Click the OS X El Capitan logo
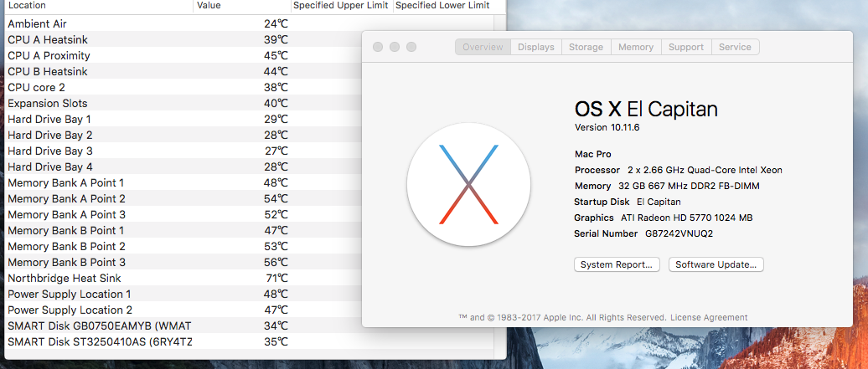868x369 pixels. click(469, 184)
